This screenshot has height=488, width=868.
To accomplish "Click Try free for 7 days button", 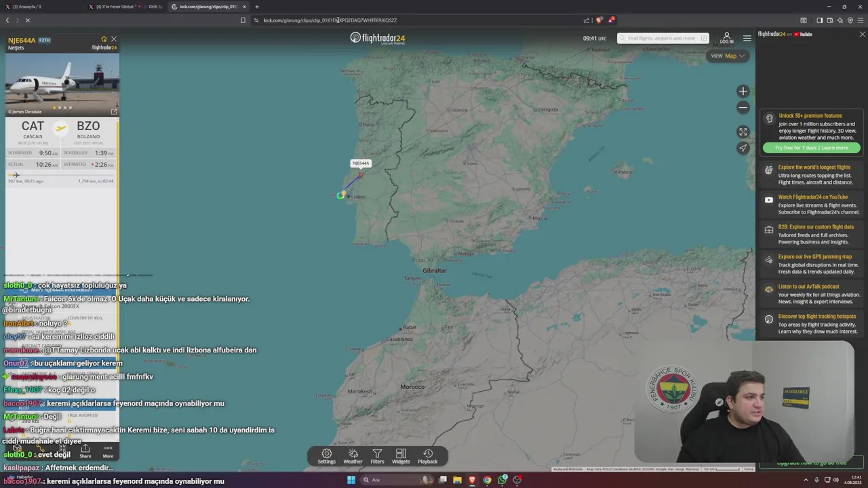I will coord(812,148).
